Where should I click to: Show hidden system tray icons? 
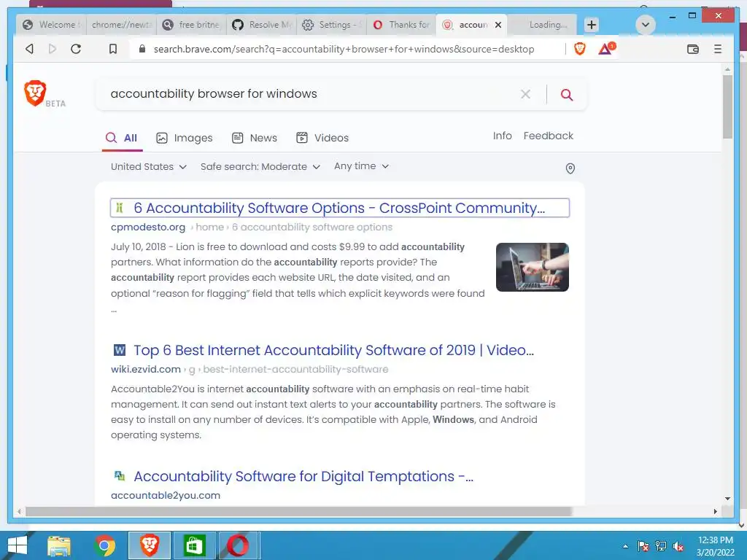point(625,546)
